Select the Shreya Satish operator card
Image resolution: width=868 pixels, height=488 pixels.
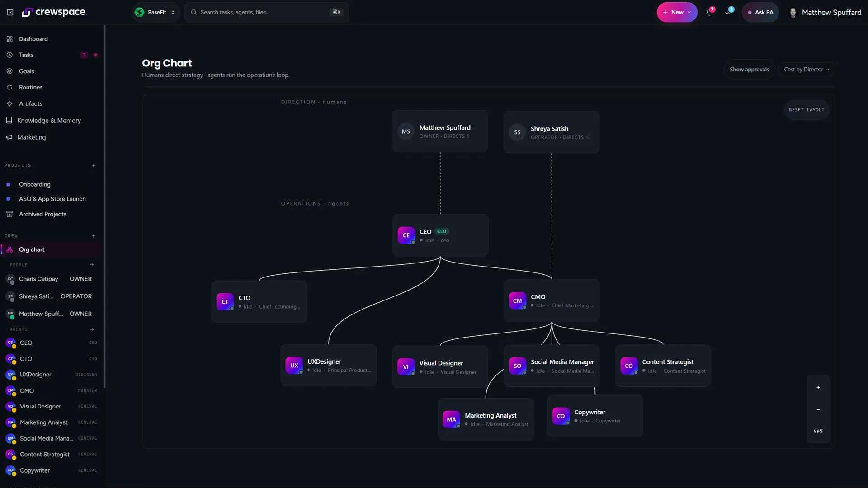[552, 132]
